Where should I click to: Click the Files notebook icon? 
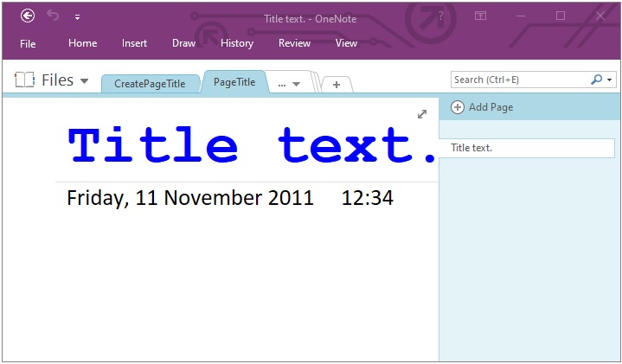coord(24,80)
